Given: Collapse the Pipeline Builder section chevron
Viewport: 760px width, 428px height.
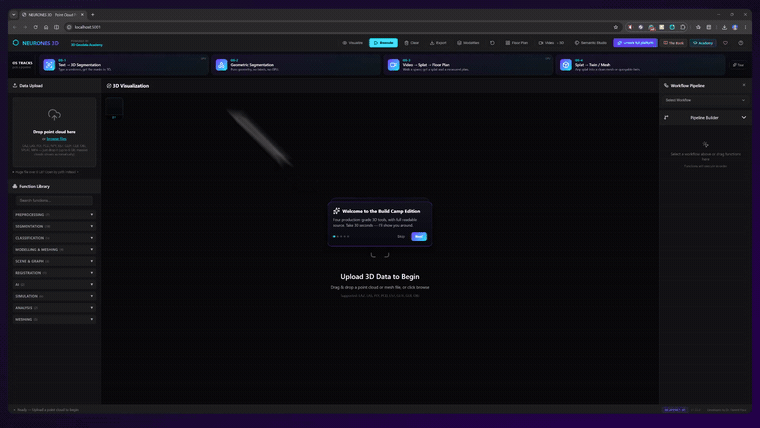Looking at the screenshot, I should tap(744, 117).
